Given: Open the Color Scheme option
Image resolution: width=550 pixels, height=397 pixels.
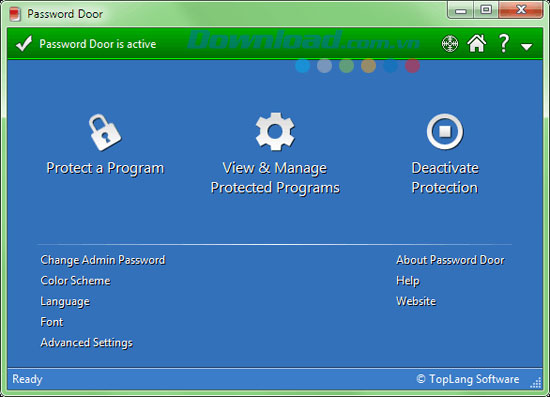Looking at the screenshot, I should [75, 281].
